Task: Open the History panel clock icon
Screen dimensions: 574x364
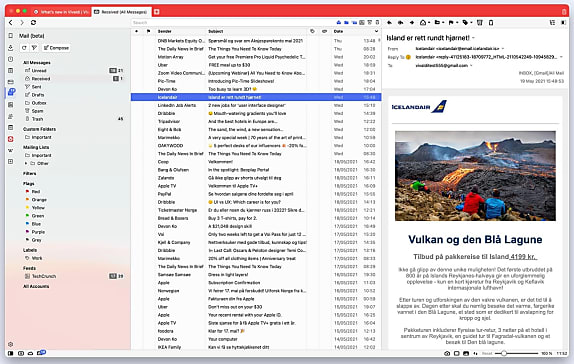Action: [11, 59]
